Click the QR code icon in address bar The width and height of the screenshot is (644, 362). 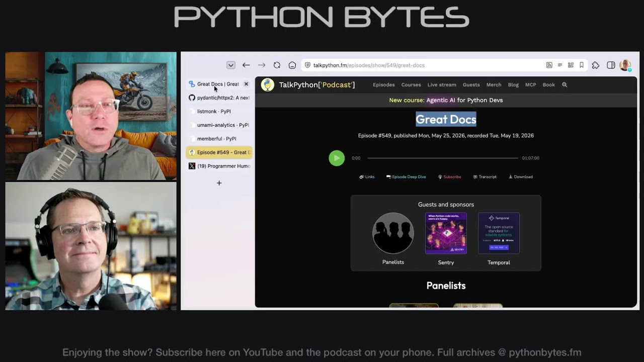coord(571,65)
